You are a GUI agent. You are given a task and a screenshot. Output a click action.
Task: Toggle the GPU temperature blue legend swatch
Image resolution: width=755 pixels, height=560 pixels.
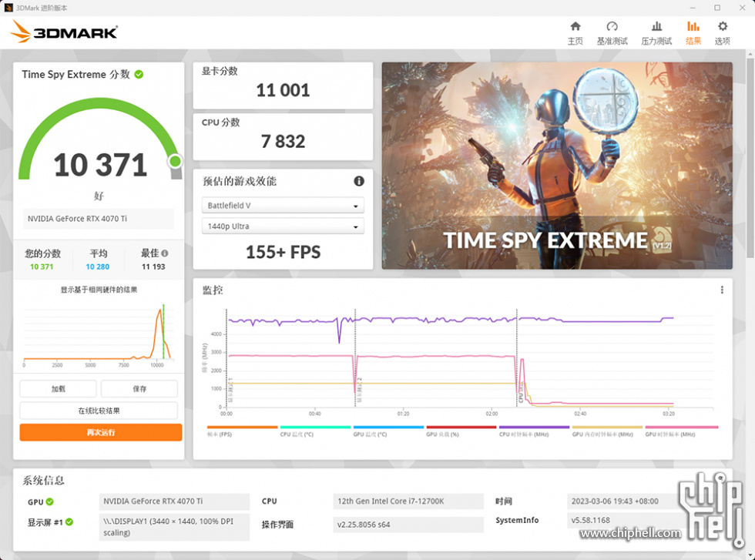(388, 427)
